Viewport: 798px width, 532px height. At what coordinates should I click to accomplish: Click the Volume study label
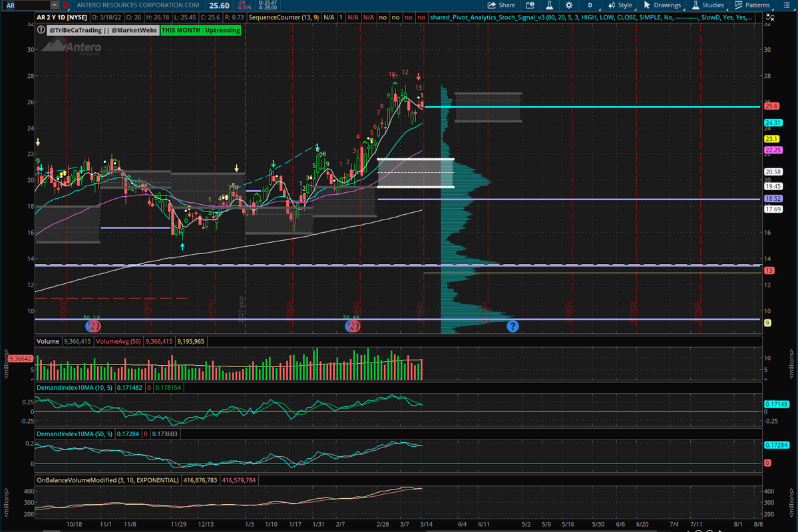pos(48,341)
